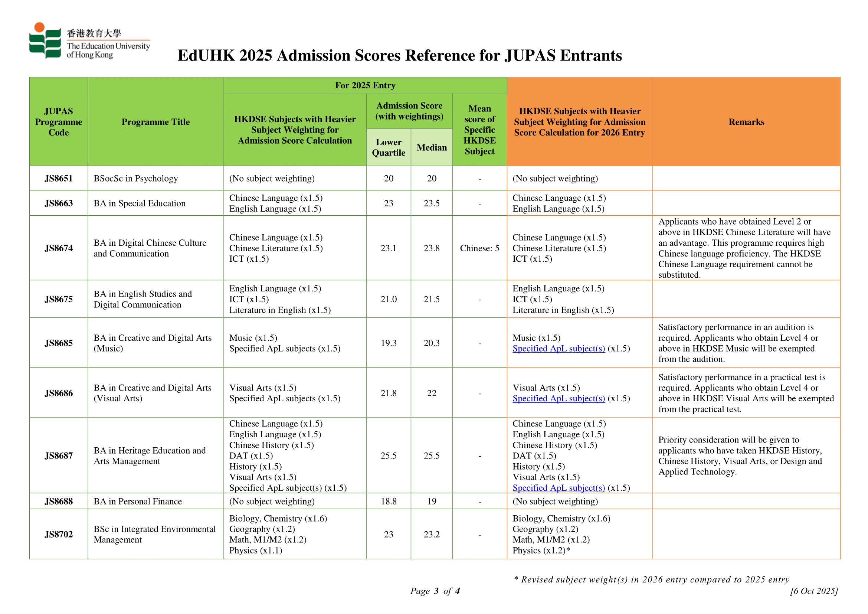Click the "For 2025 Entry" header
Viewport: 868px width, 614px height.
click(x=365, y=85)
